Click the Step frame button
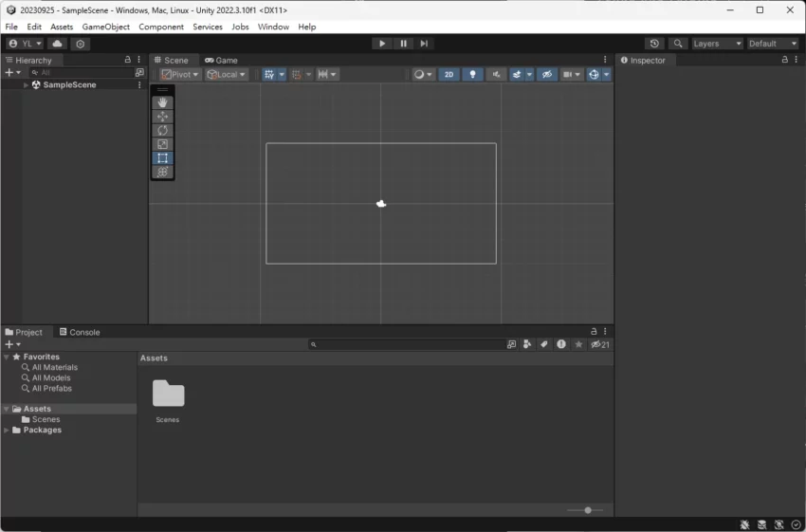 tap(424, 44)
